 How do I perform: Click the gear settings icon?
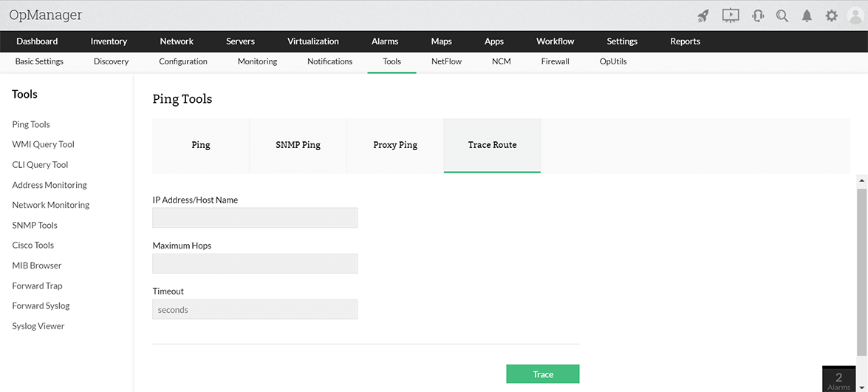pos(831,16)
